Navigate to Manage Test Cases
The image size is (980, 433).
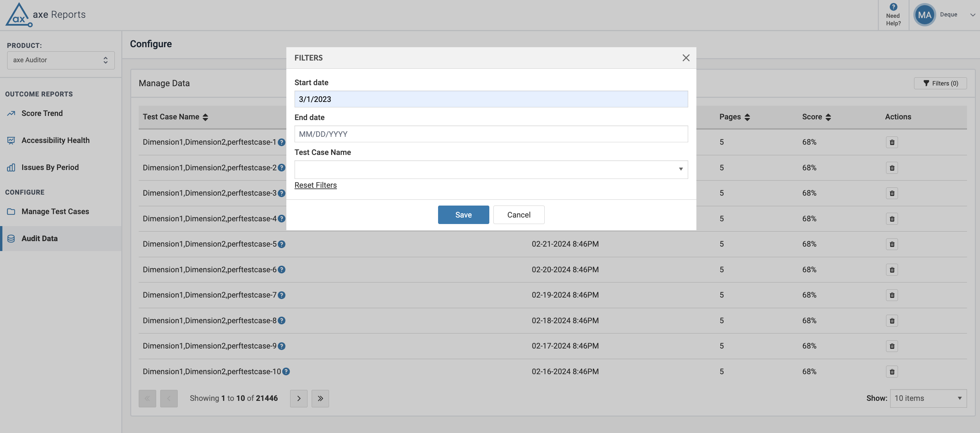coord(55,211)
